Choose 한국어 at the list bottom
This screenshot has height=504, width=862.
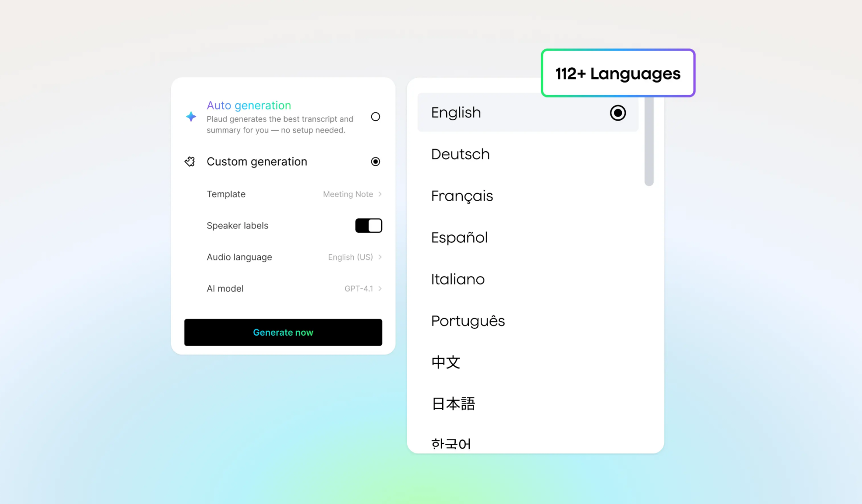tap(451, 444)
